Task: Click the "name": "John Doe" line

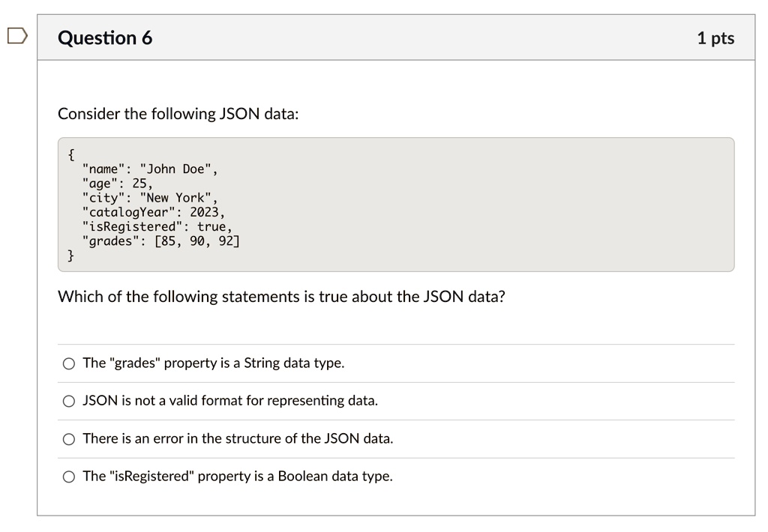Action: coord(150,169)
